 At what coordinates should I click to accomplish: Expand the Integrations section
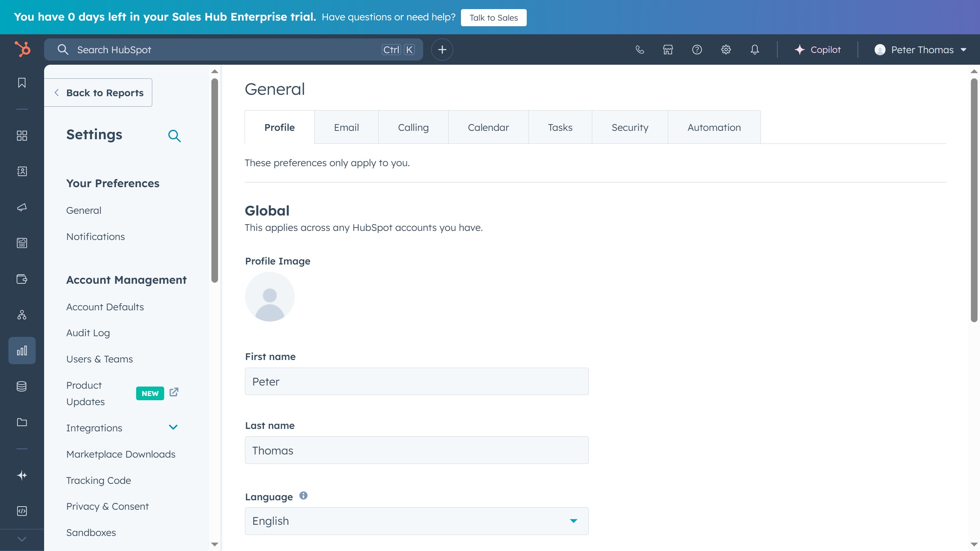(x=174, y=428)
